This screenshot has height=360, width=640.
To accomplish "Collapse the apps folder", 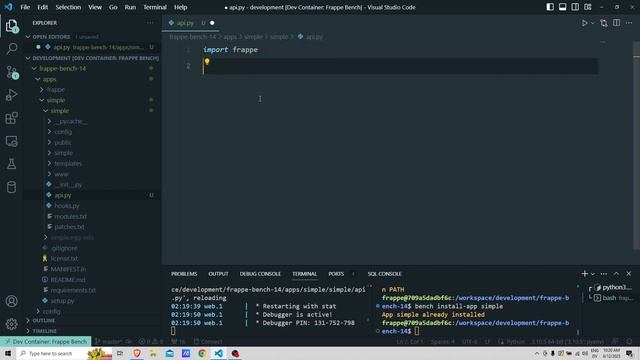I will pos(49,79).
